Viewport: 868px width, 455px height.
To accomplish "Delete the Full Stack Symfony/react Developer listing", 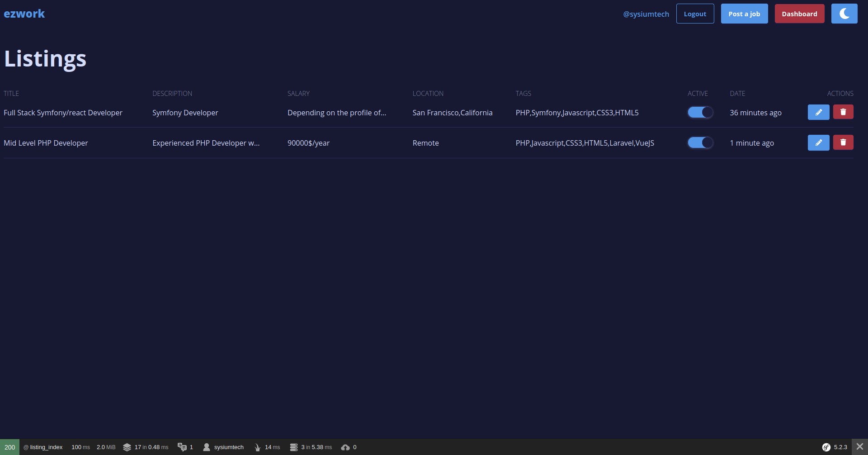I will 843,112.
